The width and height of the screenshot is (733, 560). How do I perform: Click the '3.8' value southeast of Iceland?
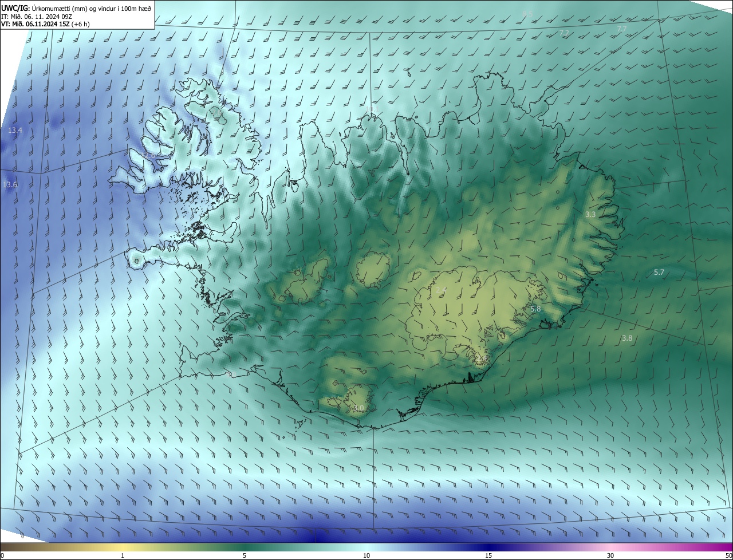pyautogui.click(x=627, y=338)
